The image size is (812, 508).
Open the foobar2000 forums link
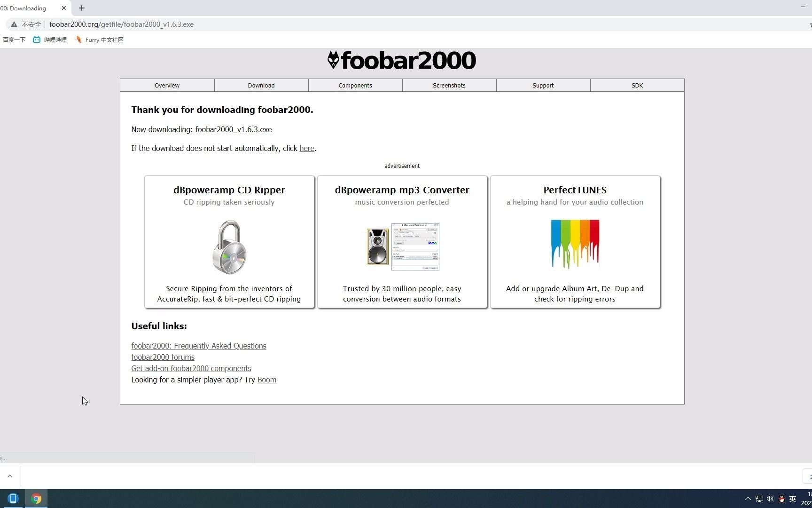pos(163,357)
